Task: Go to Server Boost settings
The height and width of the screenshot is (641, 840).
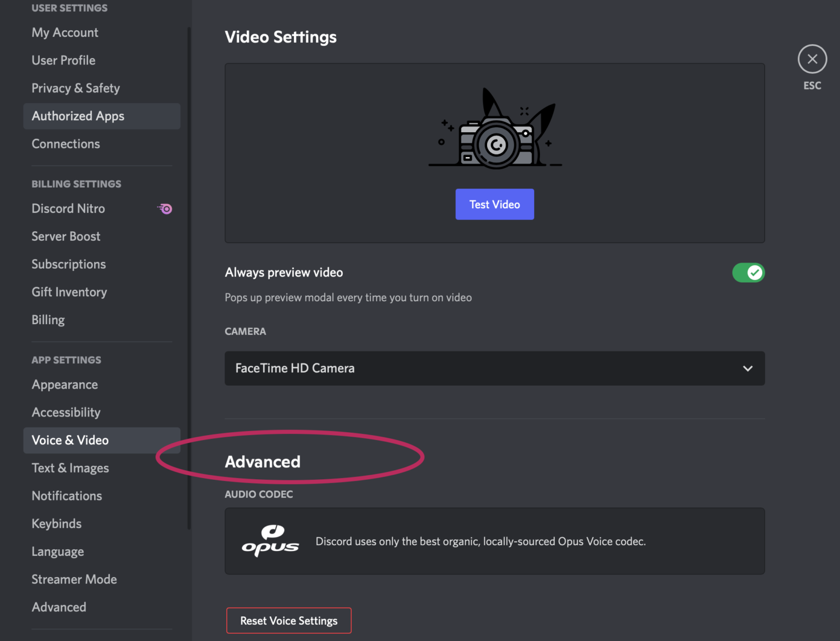Action: [102, 236]
